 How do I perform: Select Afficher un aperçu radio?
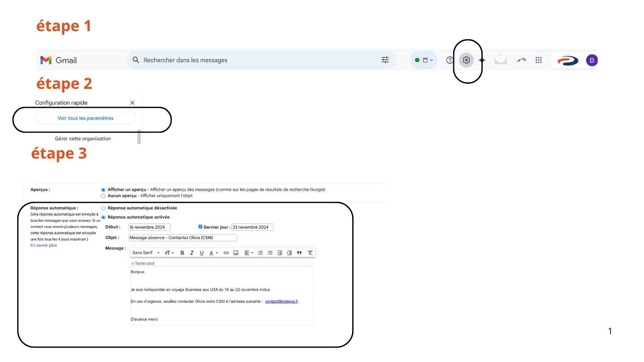tap(103, 190)
